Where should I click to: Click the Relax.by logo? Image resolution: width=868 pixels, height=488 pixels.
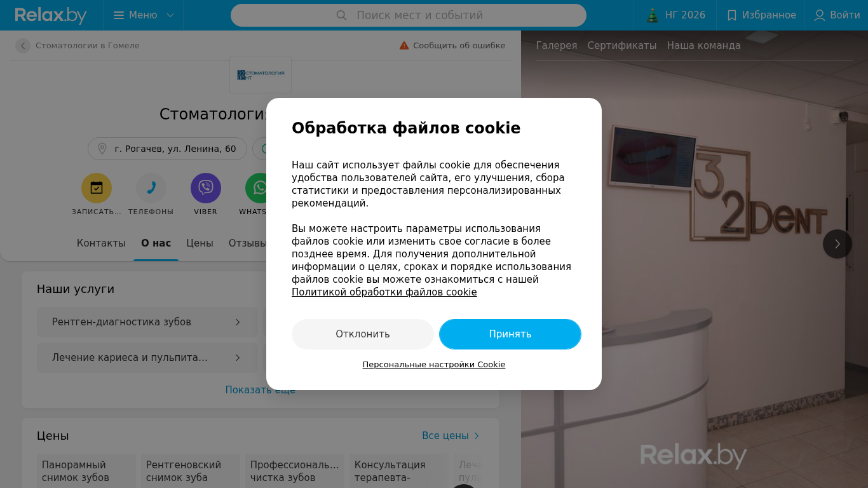(x=51, y=15)
